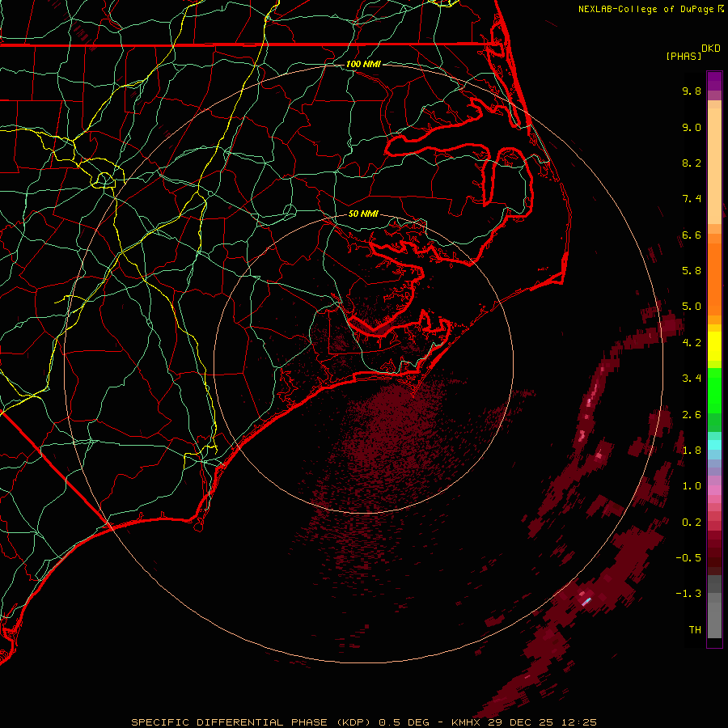Click the 9.8 legend value
Image resolution: width=728 pixels, height=728 pixels.
coord(692,91)
